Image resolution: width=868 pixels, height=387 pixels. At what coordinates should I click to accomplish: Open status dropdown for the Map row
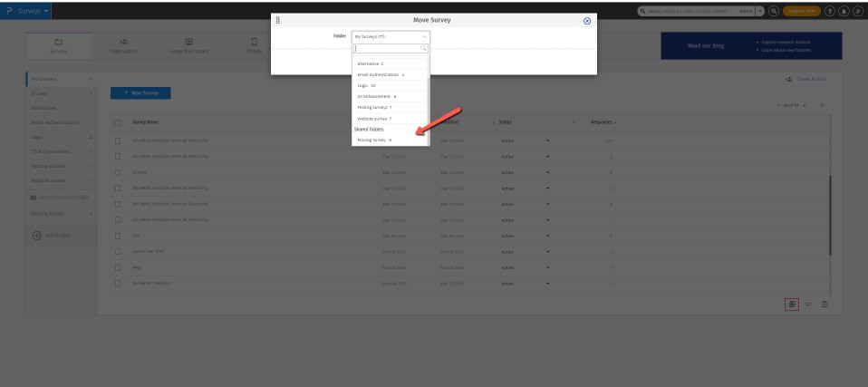pos(547,267)
